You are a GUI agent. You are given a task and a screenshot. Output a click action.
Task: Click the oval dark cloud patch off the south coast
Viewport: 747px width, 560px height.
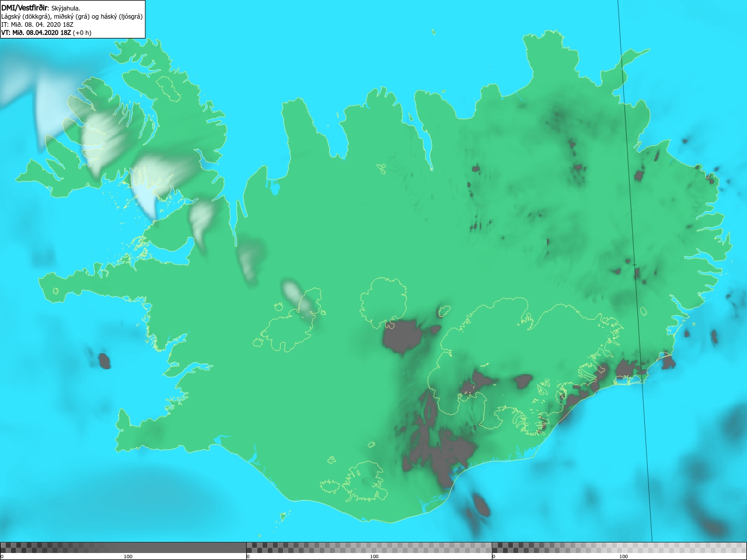(x=481, y=505)
